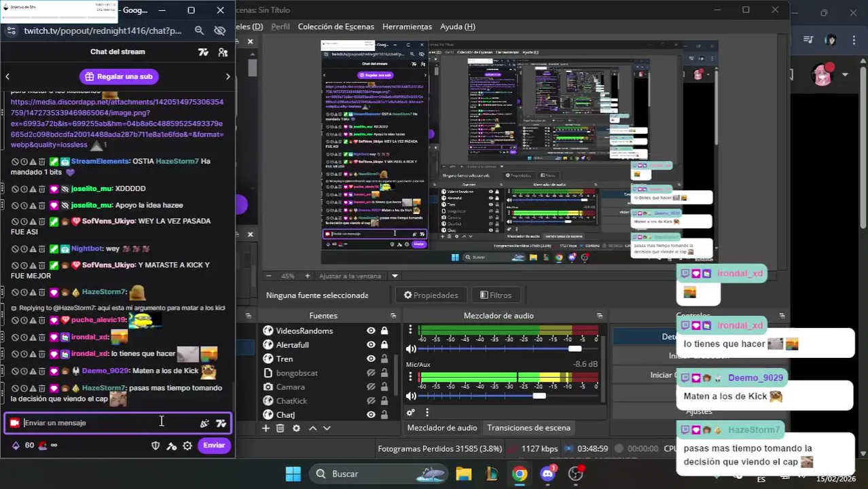The image size is (868, 489).
Task: Open first audio channel three-dot menu
Action: (410, 330)
